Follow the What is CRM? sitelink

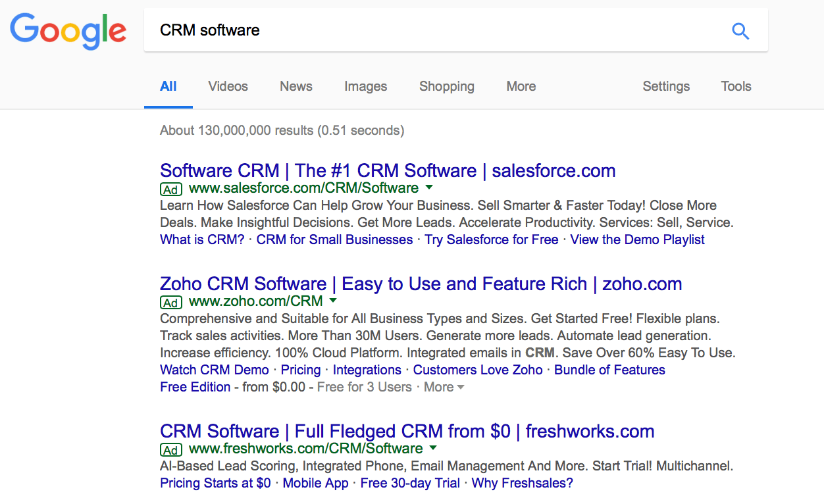tap(202, 239)
